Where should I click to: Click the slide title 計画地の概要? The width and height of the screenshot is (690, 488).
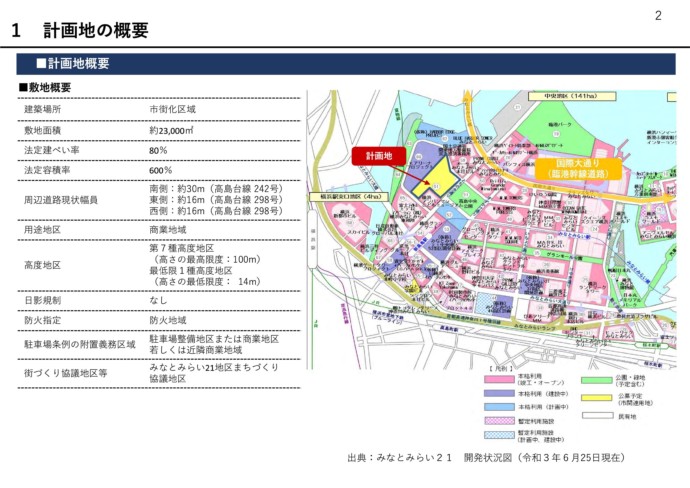coord(95,30)
